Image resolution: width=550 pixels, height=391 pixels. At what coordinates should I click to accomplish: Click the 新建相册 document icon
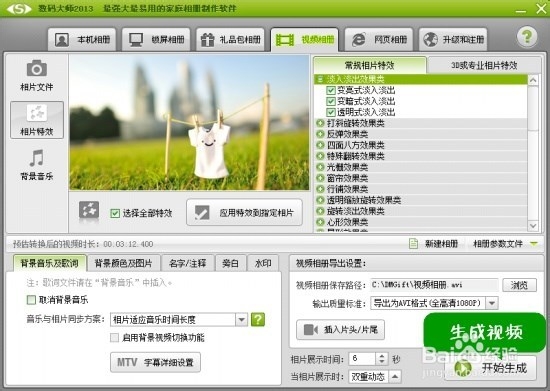pos(414,243)
